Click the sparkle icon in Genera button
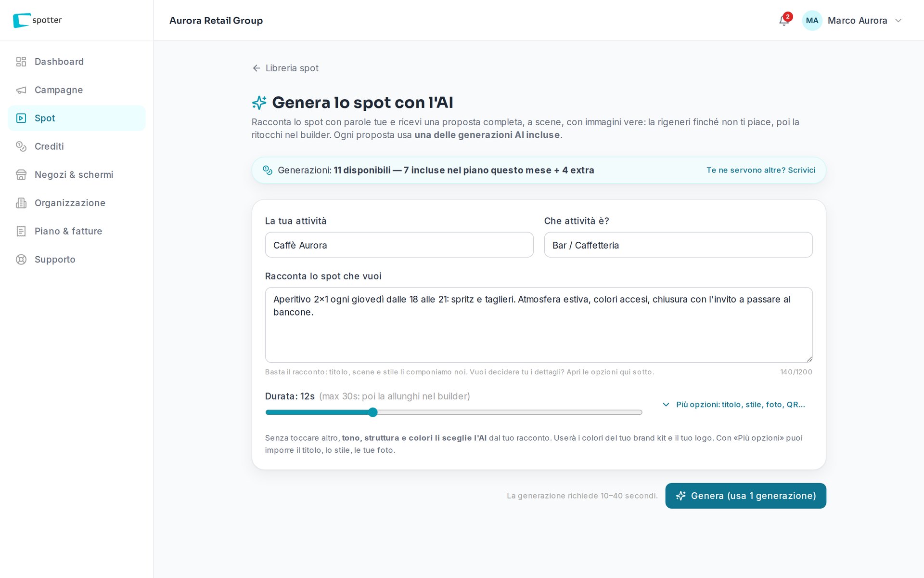The width and height of the screenshot is (924, 578). pyautogui.click(x=680, y=496)
